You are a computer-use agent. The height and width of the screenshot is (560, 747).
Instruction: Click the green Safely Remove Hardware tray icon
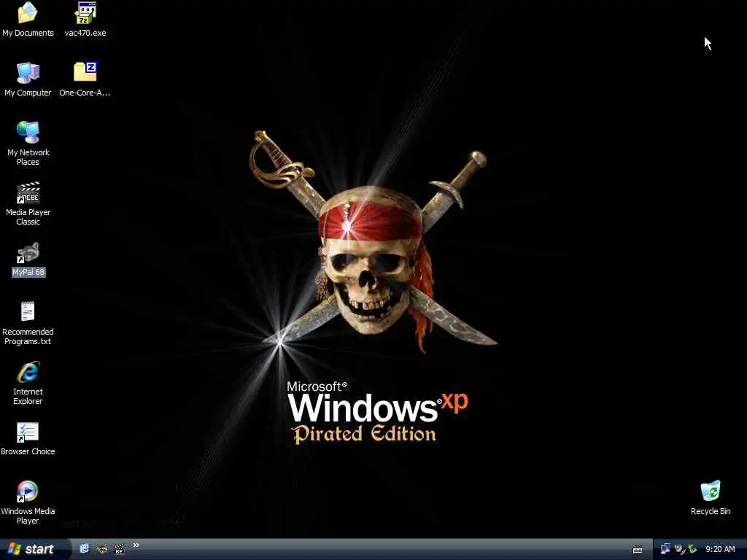point(693,549)
